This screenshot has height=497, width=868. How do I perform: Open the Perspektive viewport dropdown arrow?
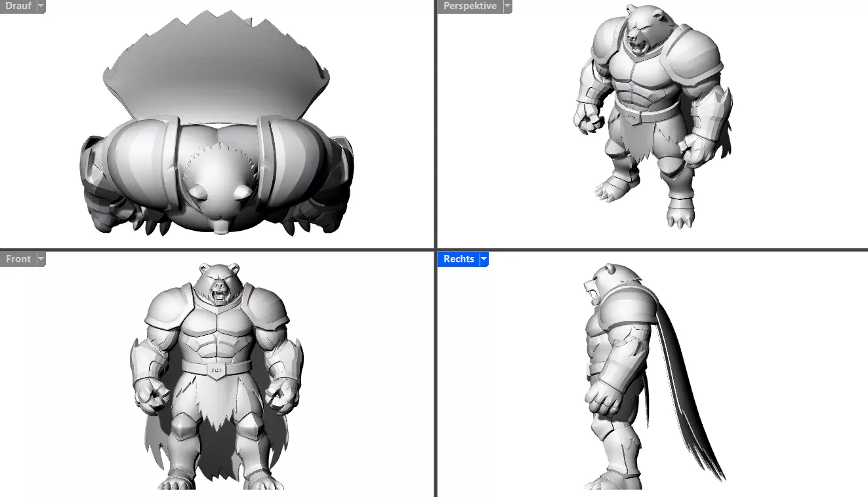pyautogui.click(x=507, y=6)
